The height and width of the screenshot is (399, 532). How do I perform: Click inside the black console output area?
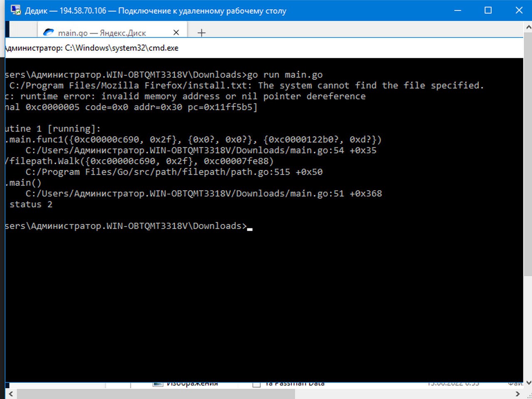[264, 291]
